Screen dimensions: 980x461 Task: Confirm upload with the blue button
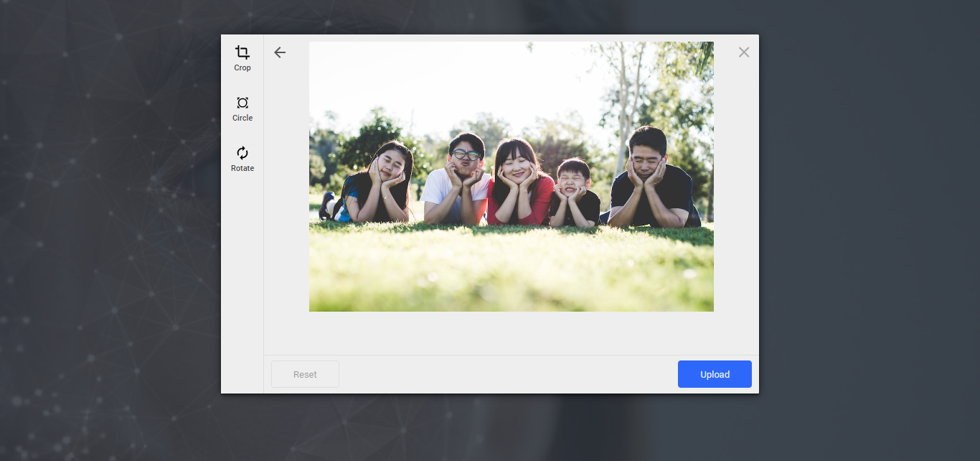715,373
